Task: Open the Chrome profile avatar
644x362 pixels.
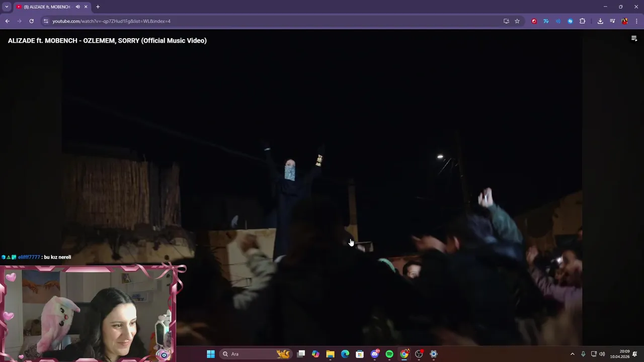Action: pyautogui.click(x=624, y=21)
